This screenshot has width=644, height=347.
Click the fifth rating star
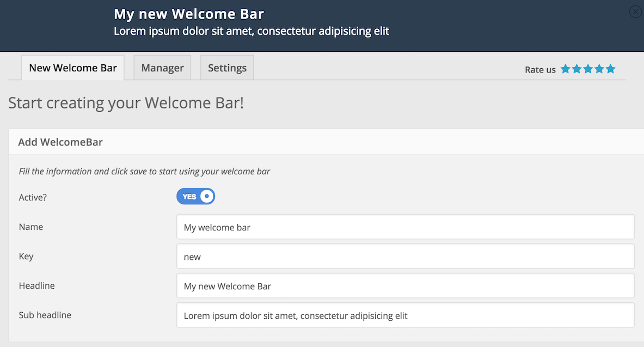(610, 69)
